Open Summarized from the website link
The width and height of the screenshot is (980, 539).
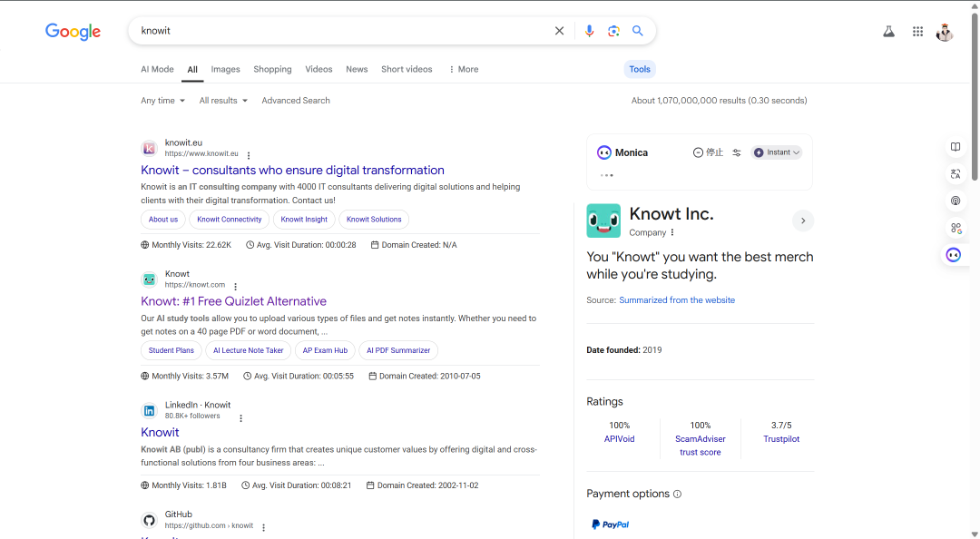pyautogui.click(x=677, y=300)
